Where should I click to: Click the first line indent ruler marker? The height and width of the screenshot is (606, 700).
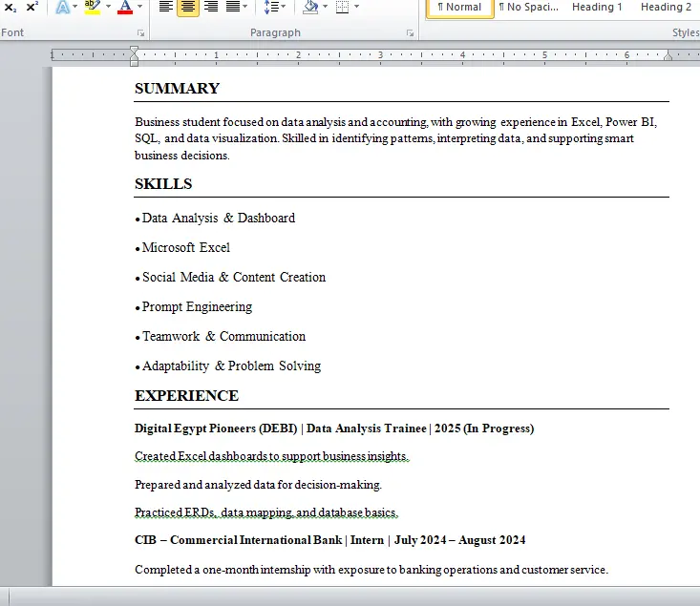(x=134, y=49)
